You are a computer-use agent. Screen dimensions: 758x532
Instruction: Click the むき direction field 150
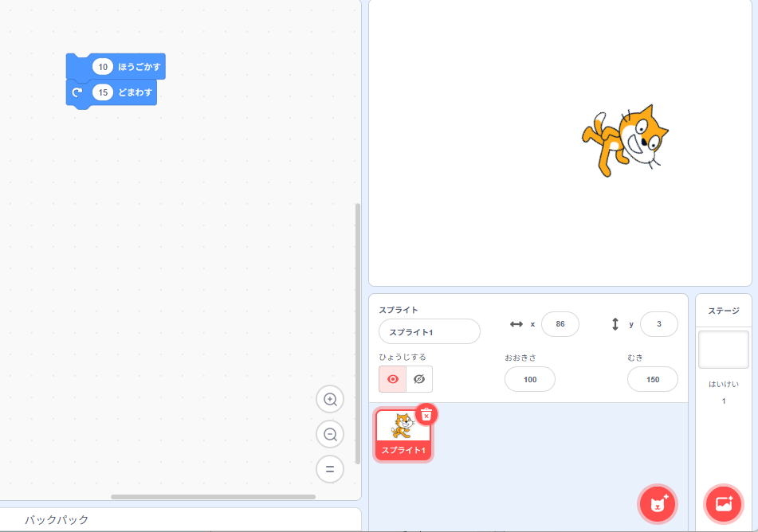[653, 379]
